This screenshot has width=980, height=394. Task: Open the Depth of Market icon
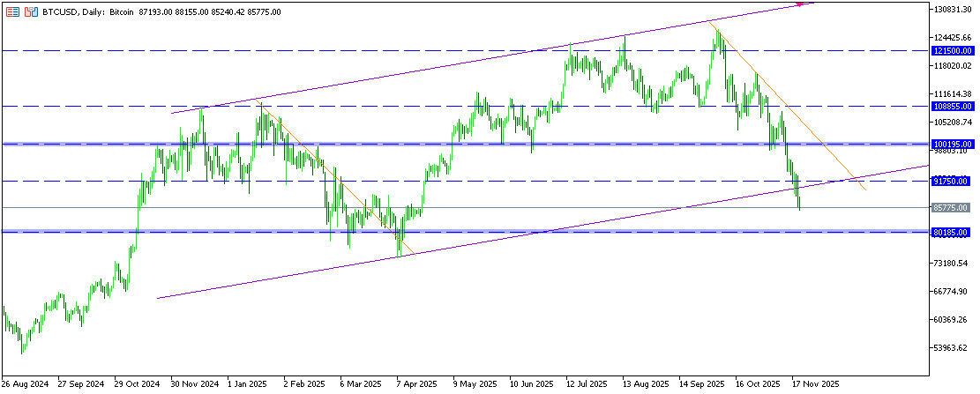coord(12,13)
